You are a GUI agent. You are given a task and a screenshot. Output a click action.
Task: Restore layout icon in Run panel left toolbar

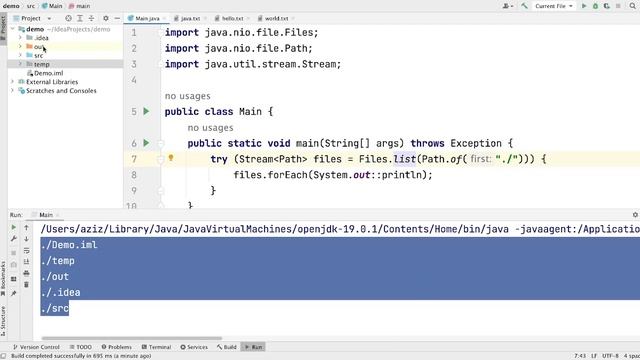(13, 279)
